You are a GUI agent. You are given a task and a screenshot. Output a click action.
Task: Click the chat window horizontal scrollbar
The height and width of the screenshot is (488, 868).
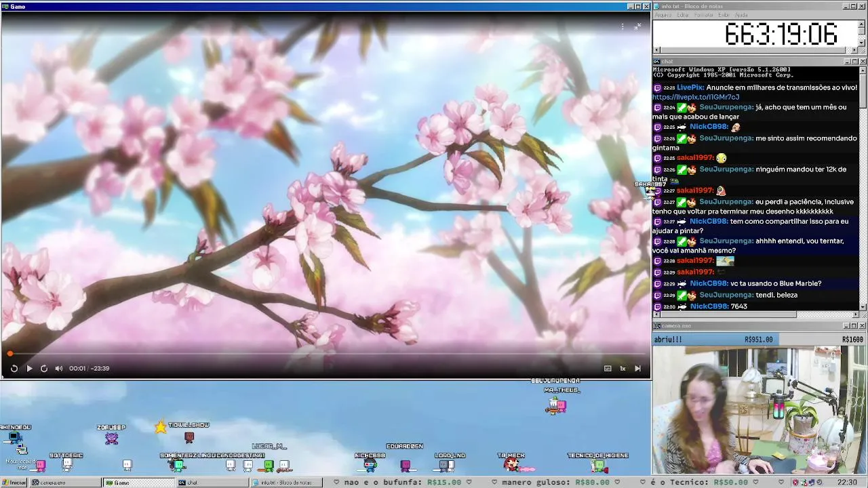755,314
